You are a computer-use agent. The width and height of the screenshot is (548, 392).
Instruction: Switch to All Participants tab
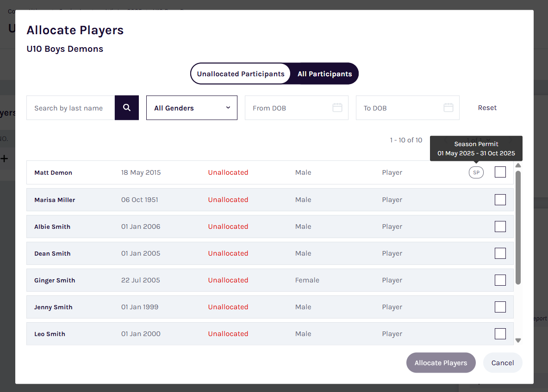[x=324, y=73]
